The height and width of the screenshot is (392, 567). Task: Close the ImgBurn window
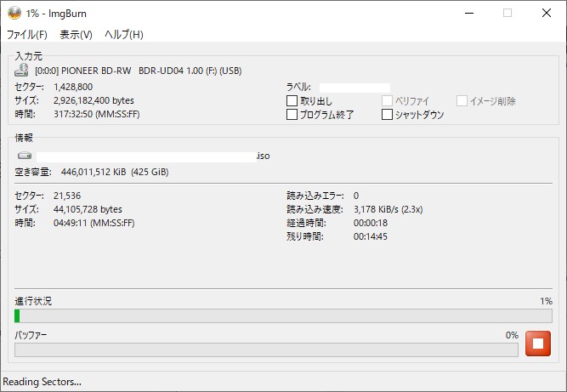coord(547,14)
